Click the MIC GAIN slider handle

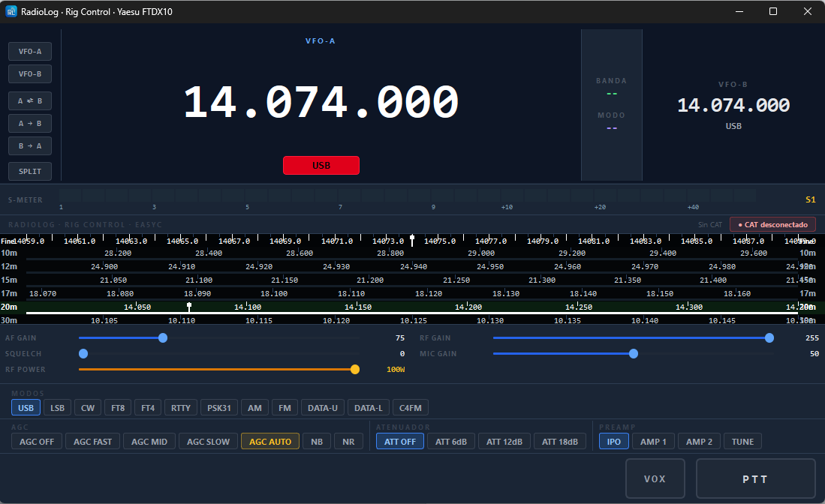click(x=634, y=354)
